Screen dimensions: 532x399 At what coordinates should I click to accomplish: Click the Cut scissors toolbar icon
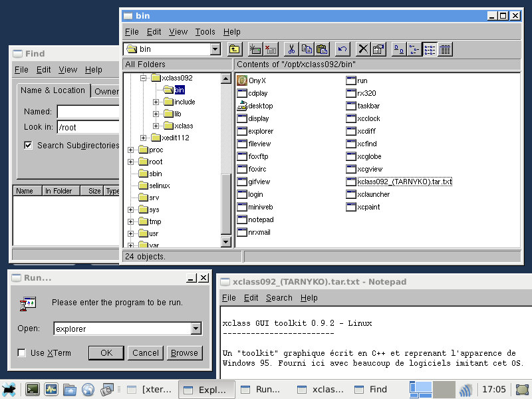pyautogui.click(x=291, y=49)
